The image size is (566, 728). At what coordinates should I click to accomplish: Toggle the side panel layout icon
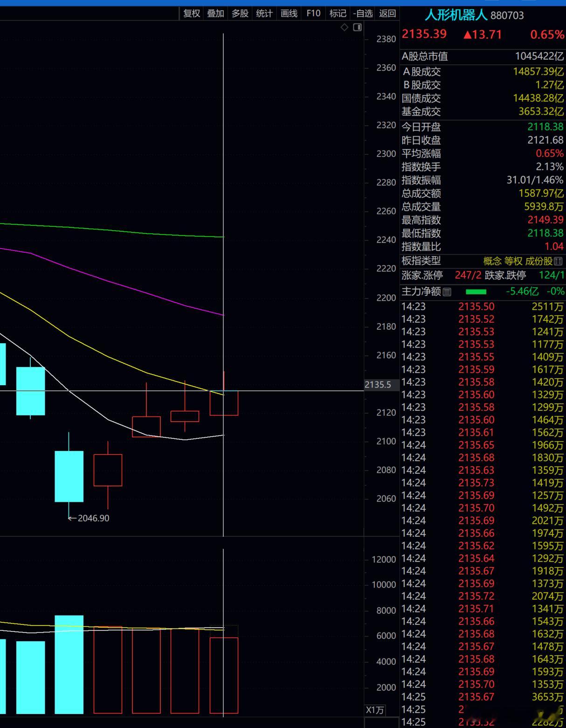point(358,27)
